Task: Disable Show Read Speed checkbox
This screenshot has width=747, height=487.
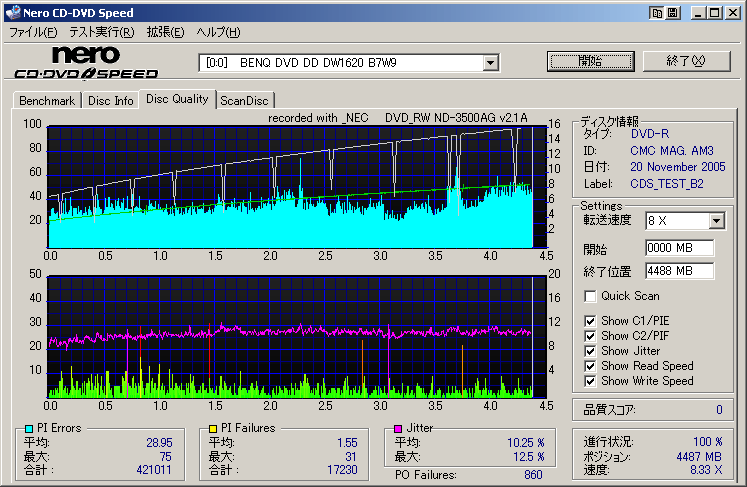Action: coord(590,366)
